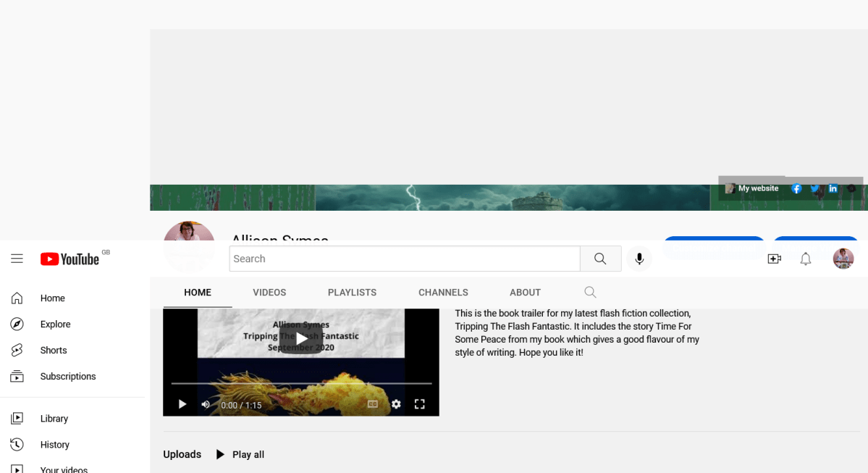Enter full screen on the video player
Image resolution: width=868 pixels, height=473 pixels.
pos(419,404)
